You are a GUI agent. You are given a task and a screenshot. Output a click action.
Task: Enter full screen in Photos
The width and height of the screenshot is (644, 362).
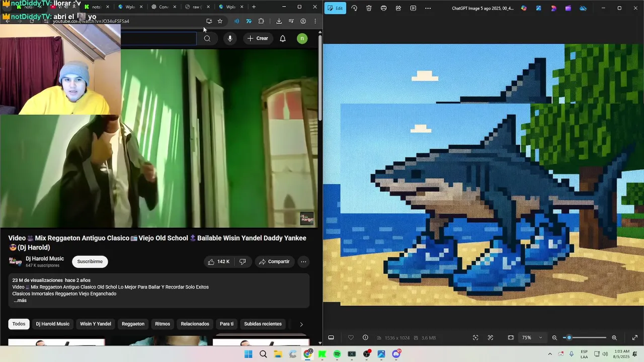pos(634,337)
